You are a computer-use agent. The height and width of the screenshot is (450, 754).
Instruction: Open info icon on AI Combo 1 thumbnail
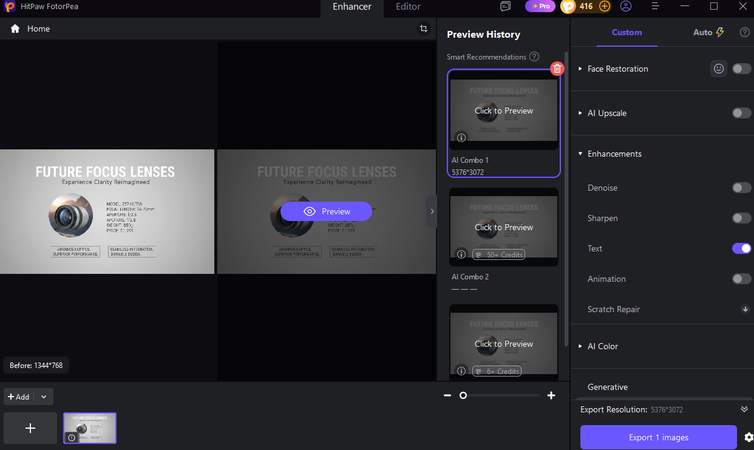coord(461,138)
